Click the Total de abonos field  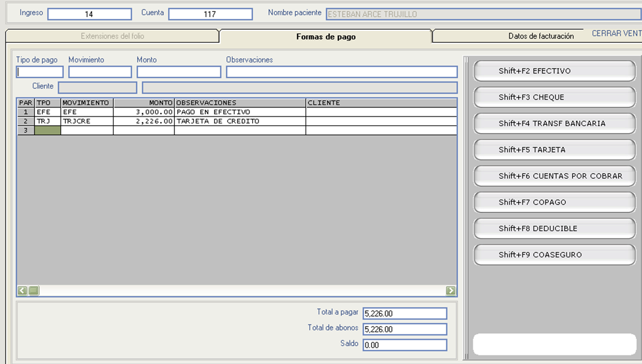coord(405,329)
